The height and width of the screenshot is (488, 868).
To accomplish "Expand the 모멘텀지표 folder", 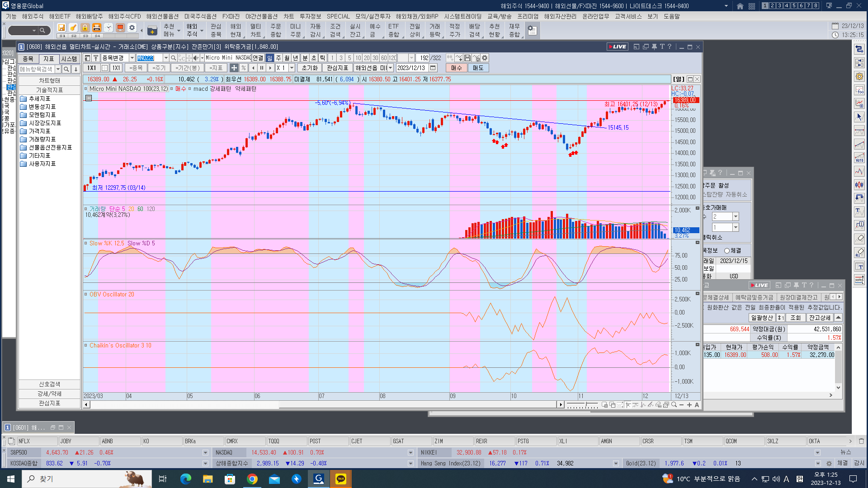I will pos(42,115).
